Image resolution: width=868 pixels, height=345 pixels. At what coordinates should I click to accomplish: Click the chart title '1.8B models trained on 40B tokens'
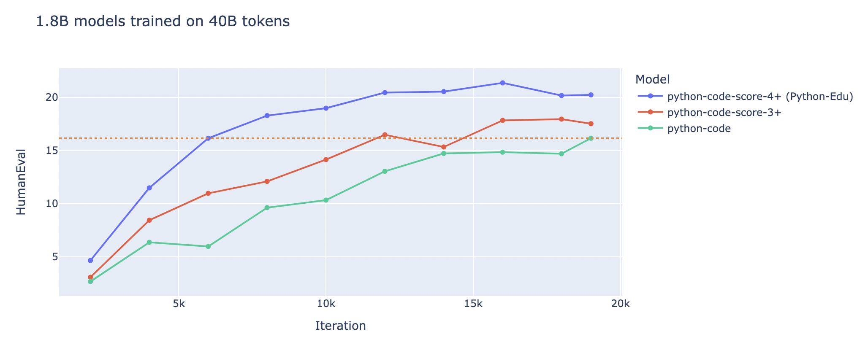pos(163,22)
